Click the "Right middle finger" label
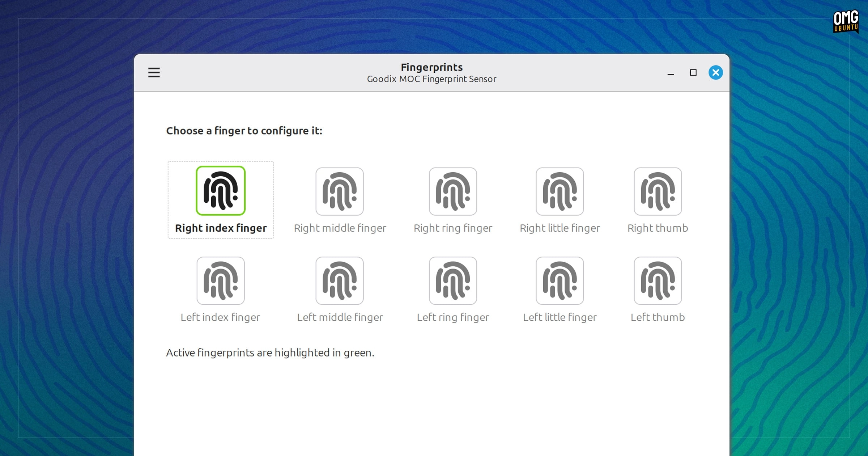 (x=340, y=228)
